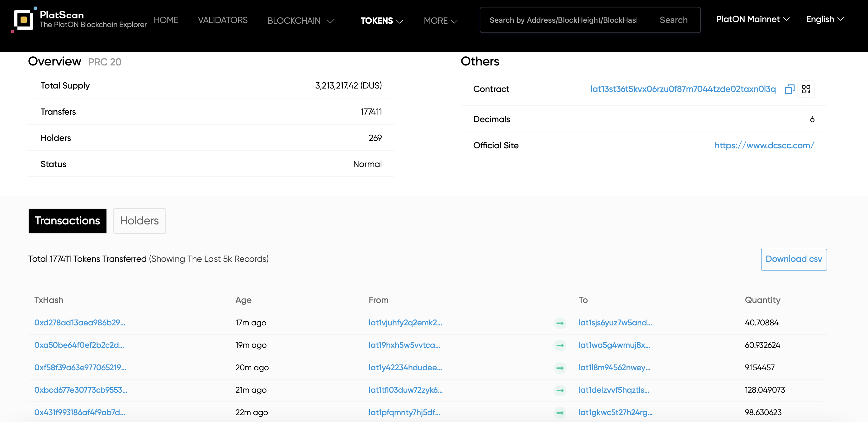This screenshot has height=422, width=868.
Task: Click the green arrow in the 21m ago row
Action: [560, 390]
